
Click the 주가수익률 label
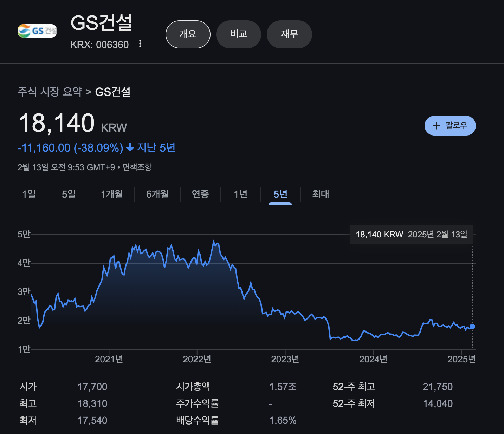coord(197,403)
